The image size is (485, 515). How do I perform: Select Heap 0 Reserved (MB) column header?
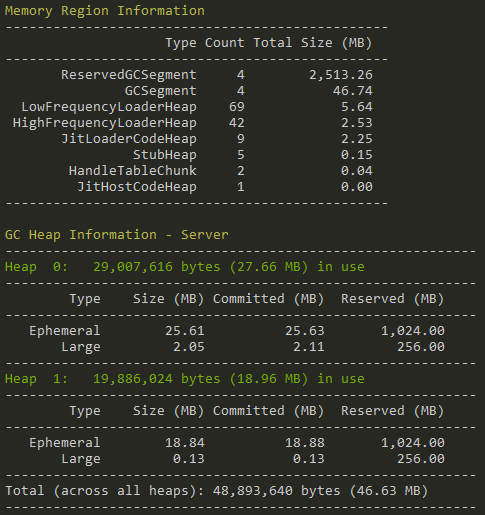pos(393,299)
